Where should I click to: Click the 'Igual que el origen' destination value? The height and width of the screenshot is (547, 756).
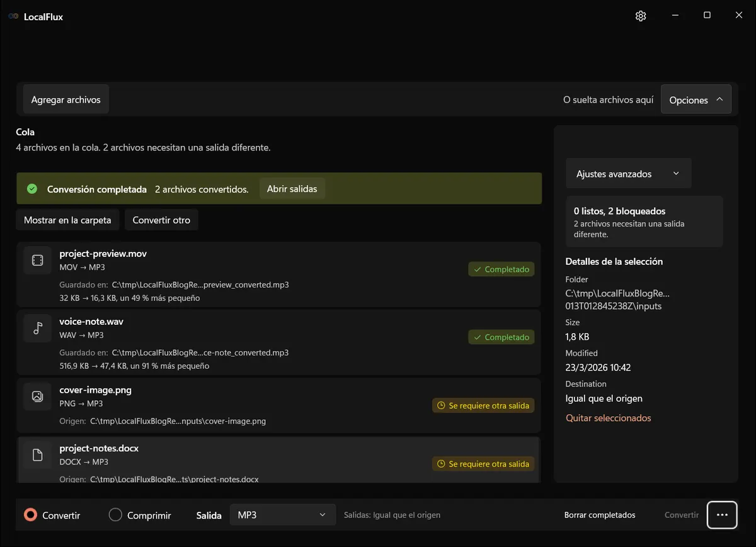click(x=604, y=398)
